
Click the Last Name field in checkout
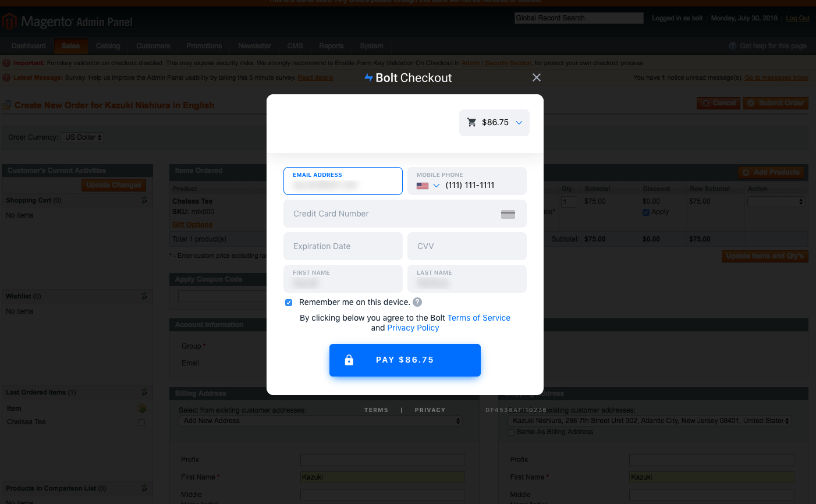pos(467,279)
